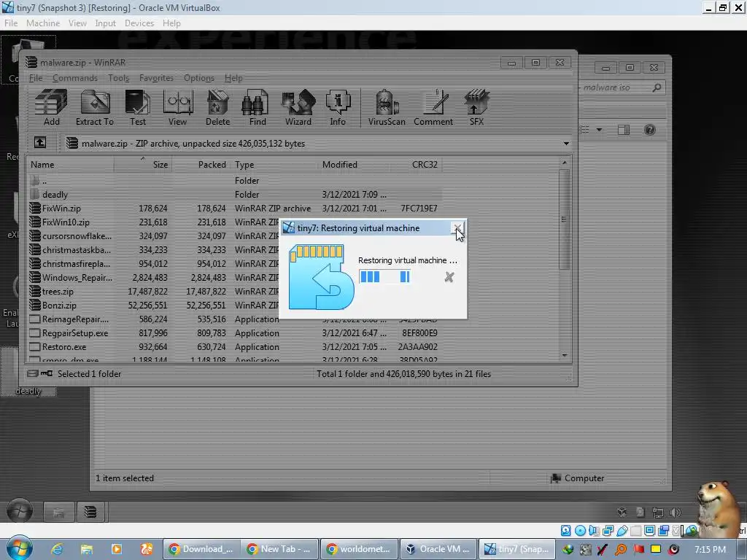Cancel restore via the X beside the progress bar
The height and width of the screenshot is (560, 747).
coord(449,277)
